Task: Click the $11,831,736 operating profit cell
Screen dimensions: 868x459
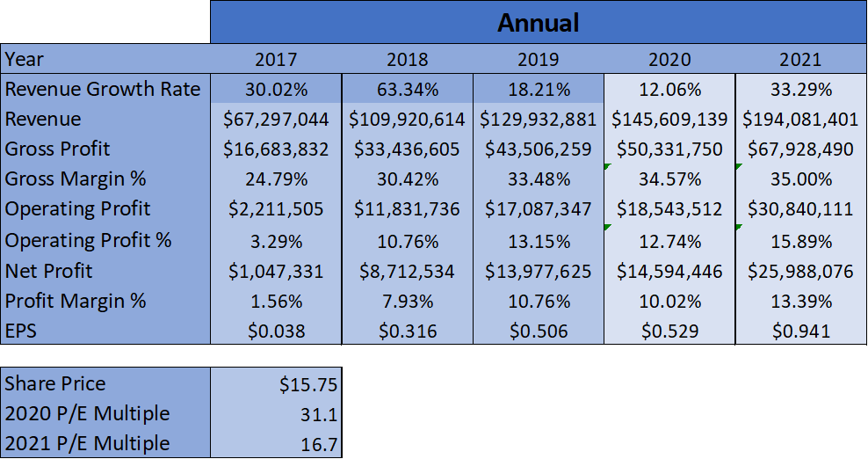Action: click(408, 208)
